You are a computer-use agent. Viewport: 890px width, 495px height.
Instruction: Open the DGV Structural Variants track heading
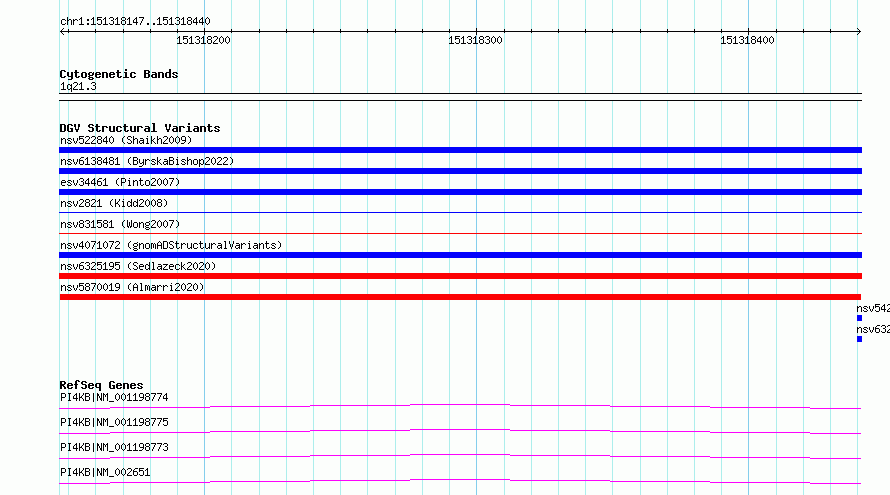(x=140, y=128)
